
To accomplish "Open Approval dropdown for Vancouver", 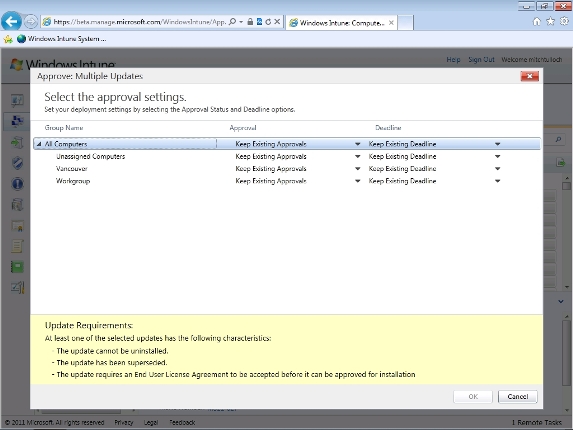I will click(358, 169).
